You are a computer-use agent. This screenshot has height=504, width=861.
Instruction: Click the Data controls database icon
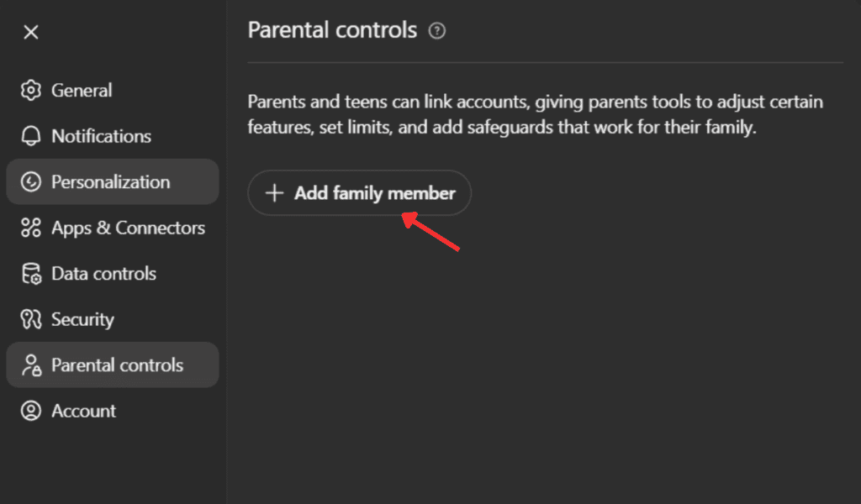point(31,274)
